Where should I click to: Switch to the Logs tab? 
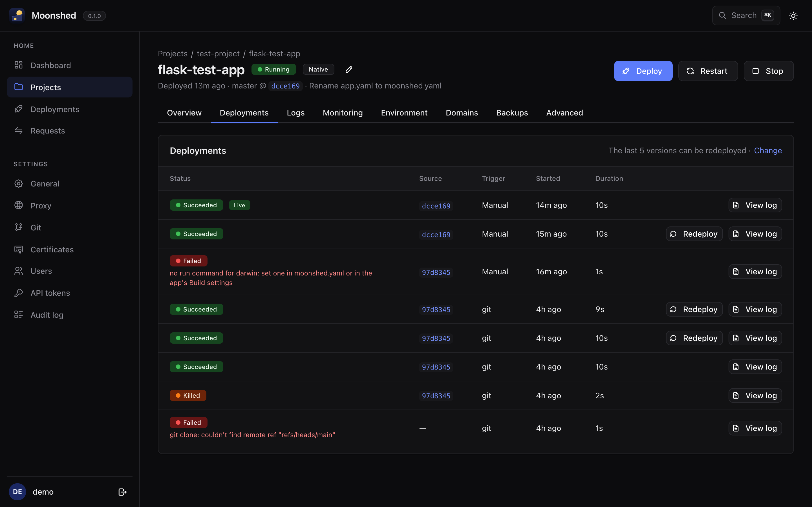295,113
